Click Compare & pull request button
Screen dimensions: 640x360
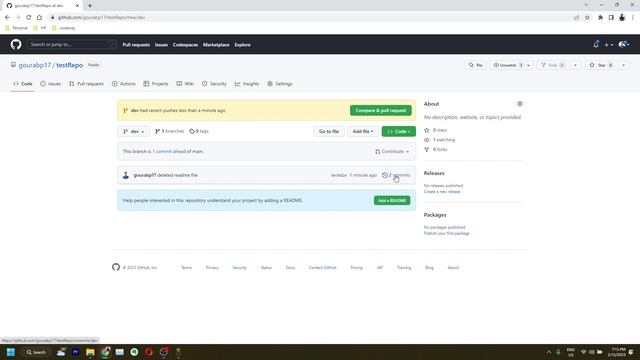pyautogui.click(x=380, y=110)
